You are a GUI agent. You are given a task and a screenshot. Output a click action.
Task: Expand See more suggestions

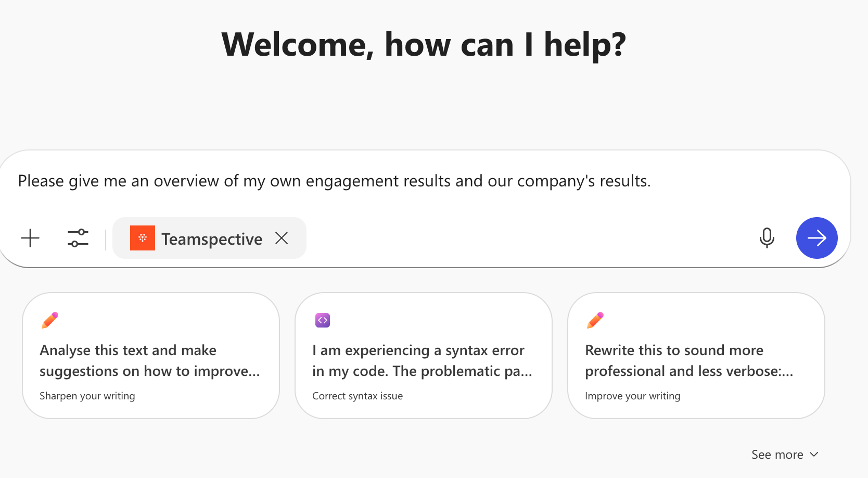[x=776, y=454]
